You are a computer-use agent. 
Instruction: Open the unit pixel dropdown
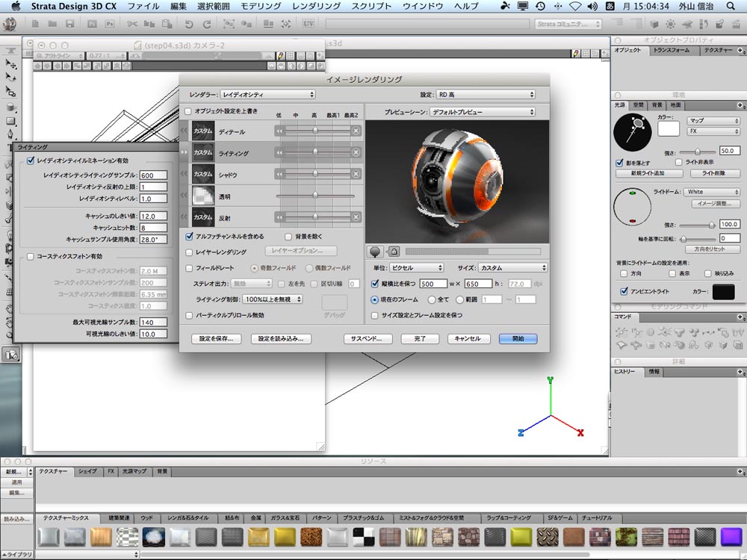click(x=416, y=267)
